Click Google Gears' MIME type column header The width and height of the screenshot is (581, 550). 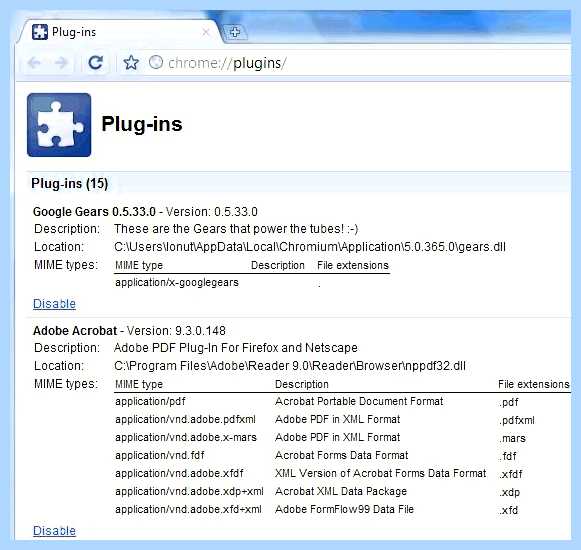pyautogui.click(x=139, y=265)
